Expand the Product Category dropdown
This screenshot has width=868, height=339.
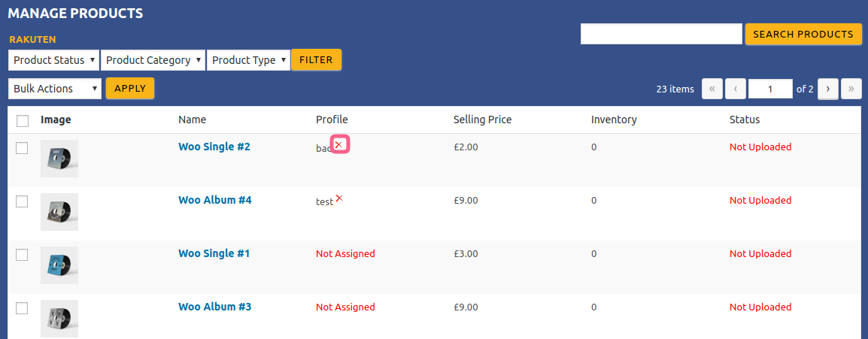153,60
